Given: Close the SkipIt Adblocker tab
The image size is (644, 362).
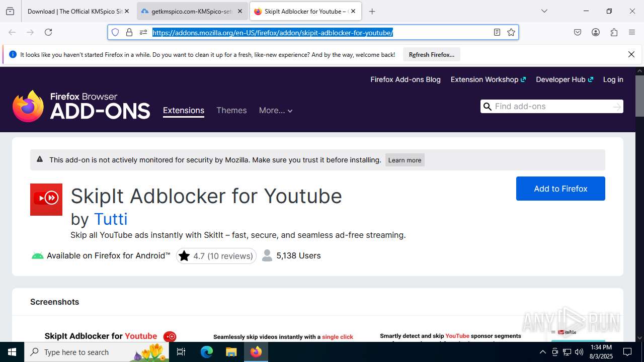Looking at the screenshot, I should coord(353,11).
